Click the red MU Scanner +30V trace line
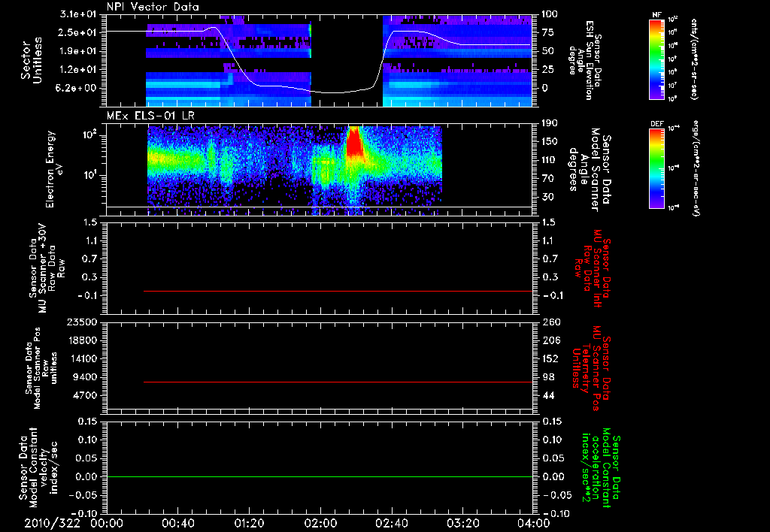 pos(338,291)
